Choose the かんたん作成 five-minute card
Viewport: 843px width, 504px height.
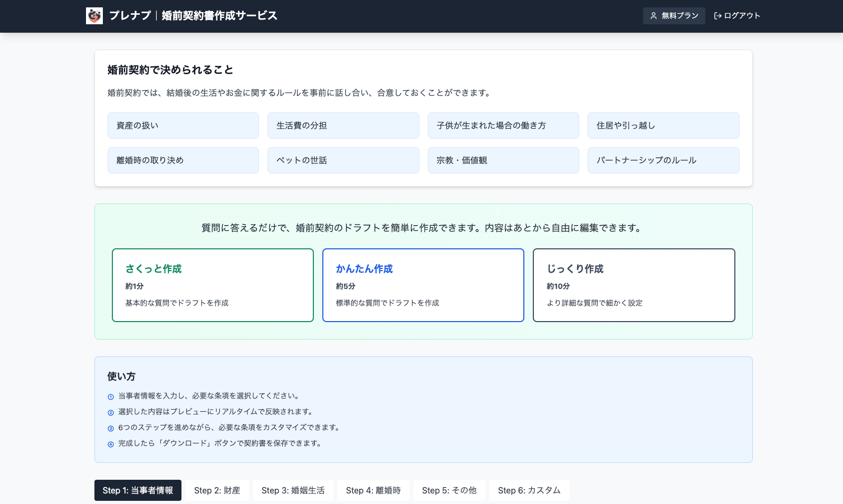pyautogui.click(x=423, y=285)
